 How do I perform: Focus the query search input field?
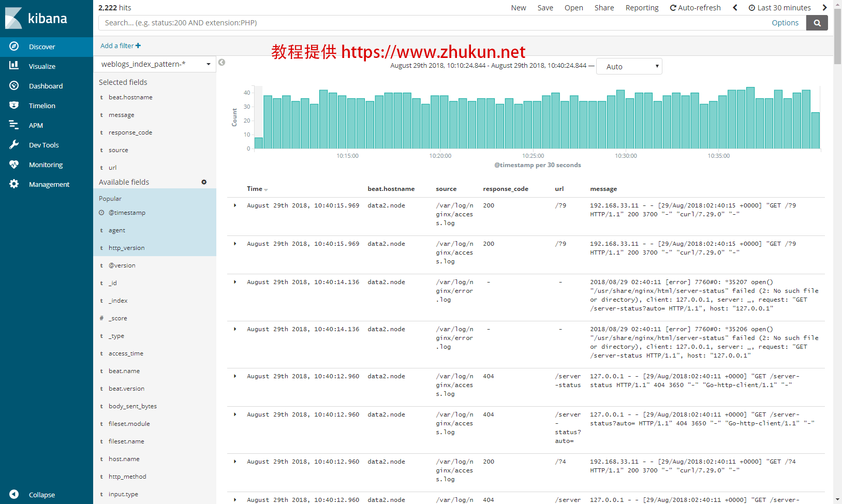pyautogui.click(x=435, y=23)
